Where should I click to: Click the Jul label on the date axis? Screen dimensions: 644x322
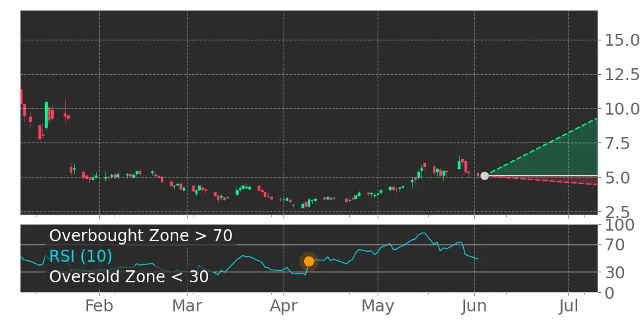coord(568,306)
